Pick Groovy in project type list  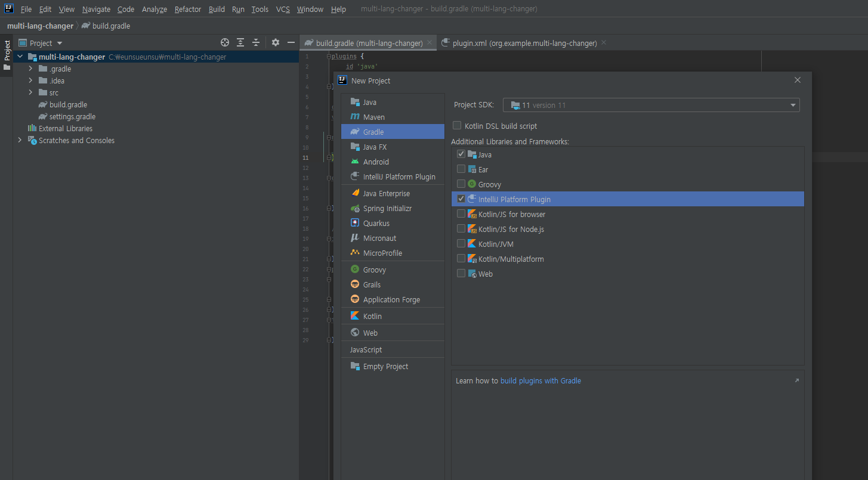393,270
